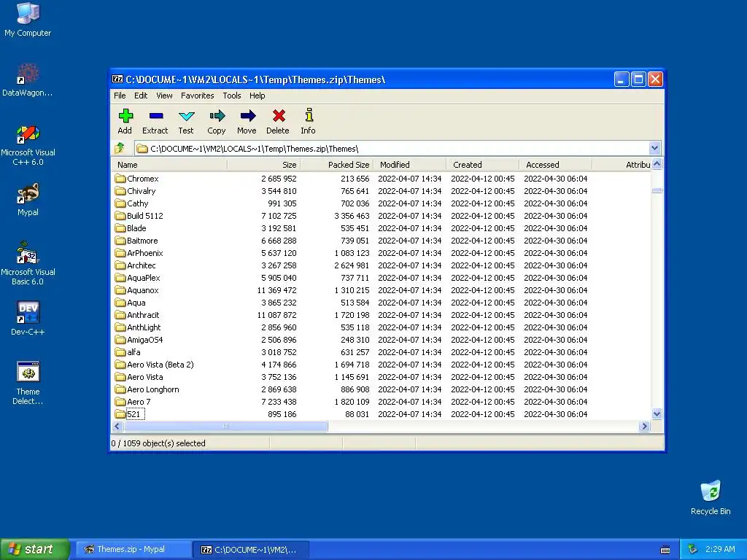Select the Dev-C++ desktop shortcut
The height and width of the screenshot is (560, 747).
point(28,318)
